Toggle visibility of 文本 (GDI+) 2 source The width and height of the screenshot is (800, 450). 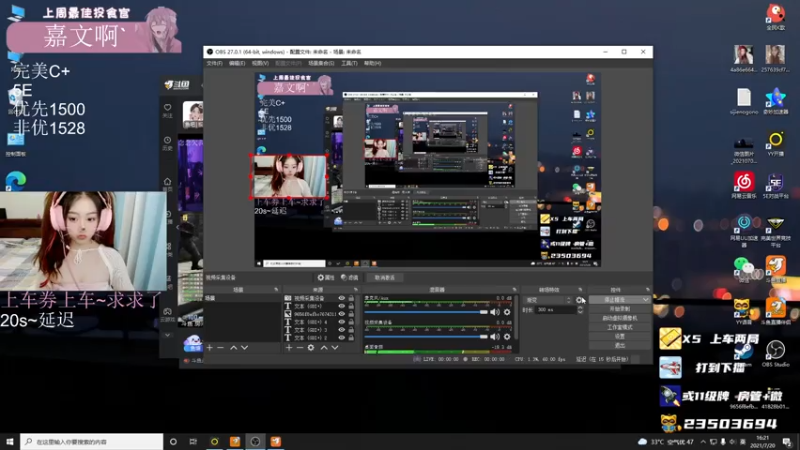pyautogui.click(x=341, y=338)
